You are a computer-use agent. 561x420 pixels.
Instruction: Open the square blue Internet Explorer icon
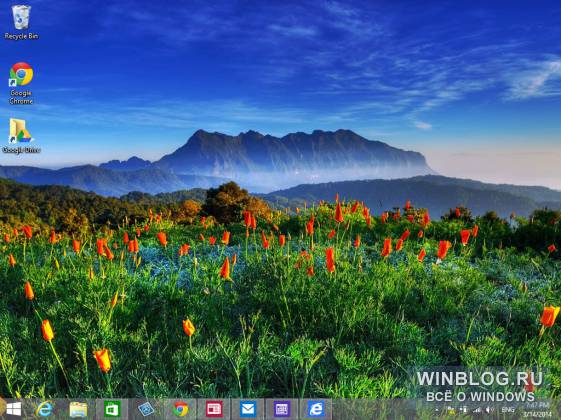pyautogui.click(x=316, y=409)
